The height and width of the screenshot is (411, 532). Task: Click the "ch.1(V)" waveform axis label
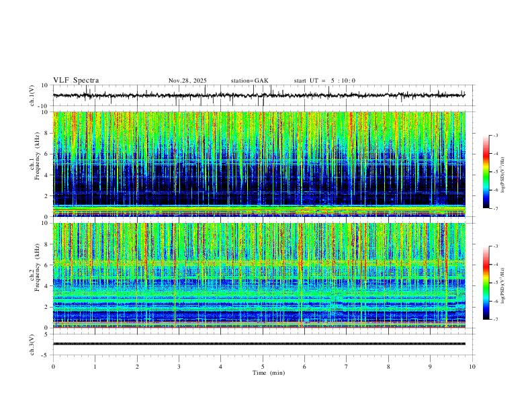[32, 95]
